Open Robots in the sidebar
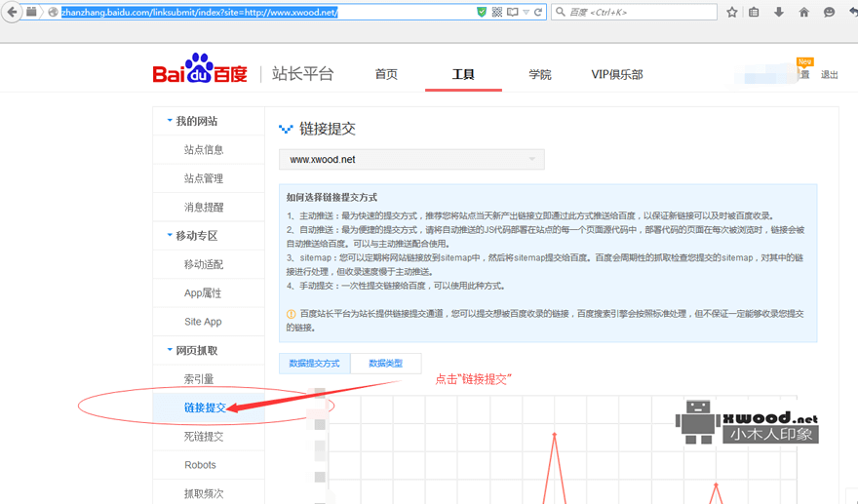The image size is (858, 504). click(x=200, y=465)
